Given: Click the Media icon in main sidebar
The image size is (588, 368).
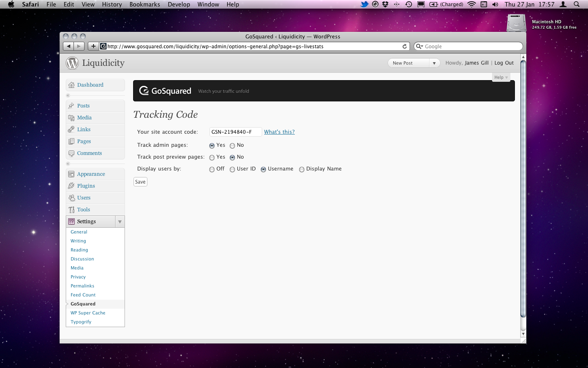Looking at the screenshot, I should pos(71,118).
